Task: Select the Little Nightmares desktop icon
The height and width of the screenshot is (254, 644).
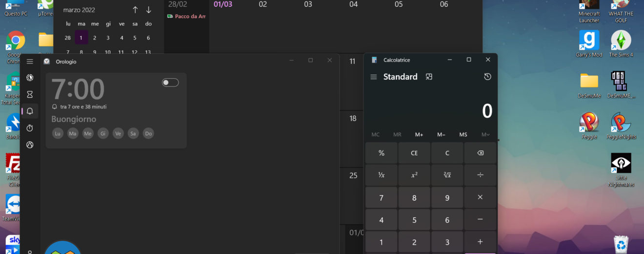Action: point(621,170)
